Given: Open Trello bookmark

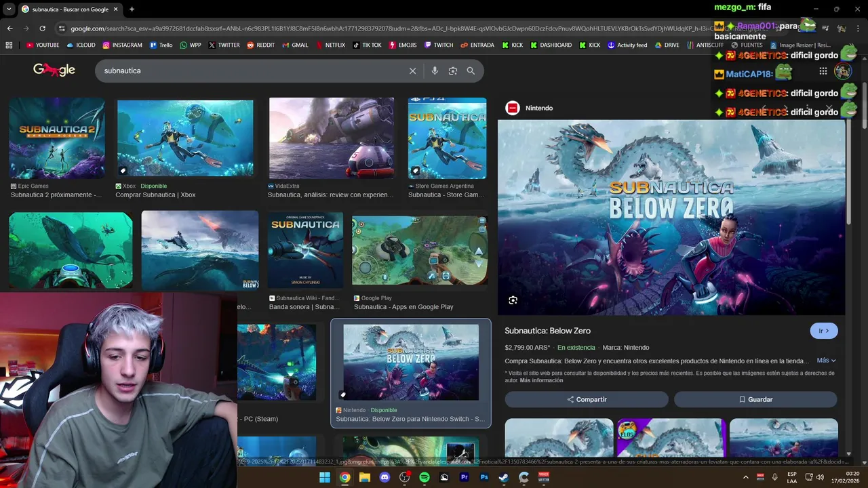Looking at the screenshot, I should coord(161,45).
